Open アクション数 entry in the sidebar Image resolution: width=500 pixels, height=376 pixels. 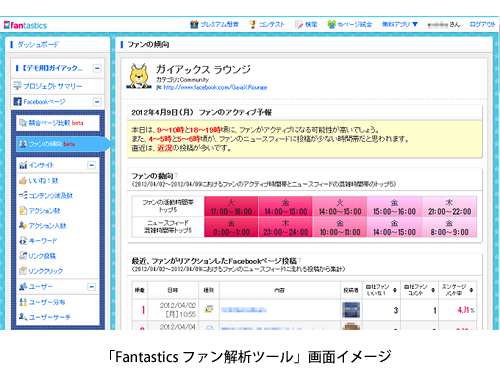(x=40, y=211)
